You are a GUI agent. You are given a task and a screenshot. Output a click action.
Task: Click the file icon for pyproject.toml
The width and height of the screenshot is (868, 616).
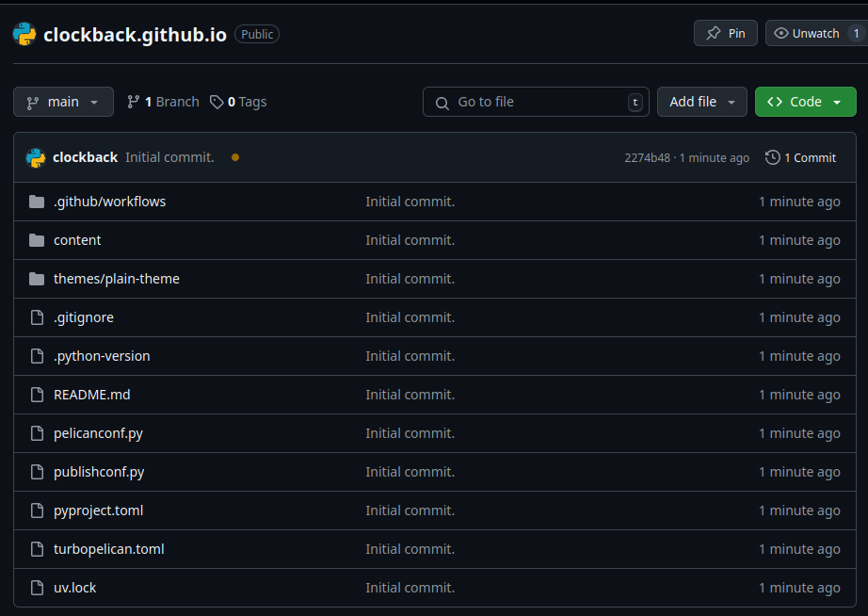(37, 511)
